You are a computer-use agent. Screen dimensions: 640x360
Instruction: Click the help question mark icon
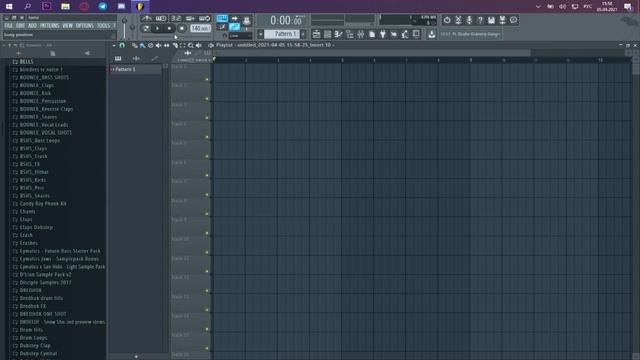pos(480,20)
